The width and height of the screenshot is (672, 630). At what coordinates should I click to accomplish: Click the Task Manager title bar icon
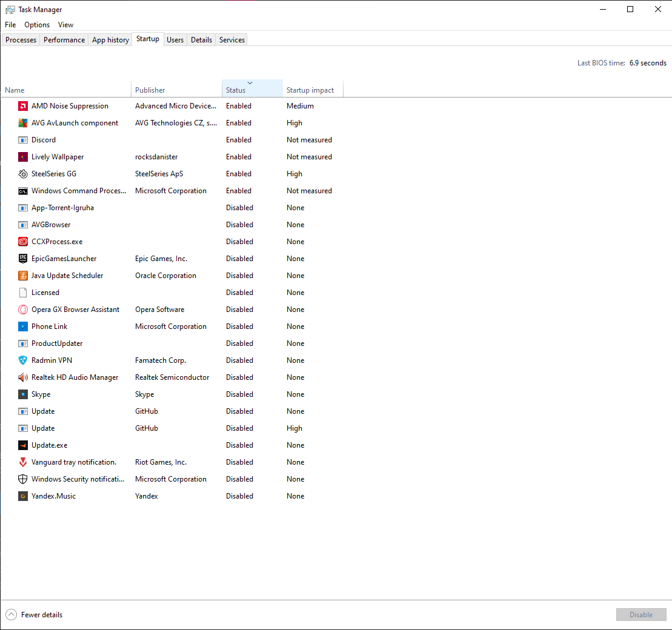pyautogui.click(x=10, y=10)
